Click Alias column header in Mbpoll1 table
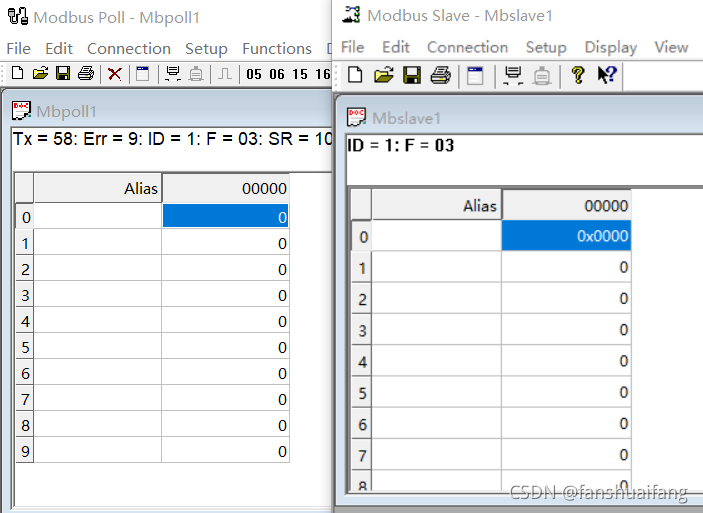 [98, 188]
